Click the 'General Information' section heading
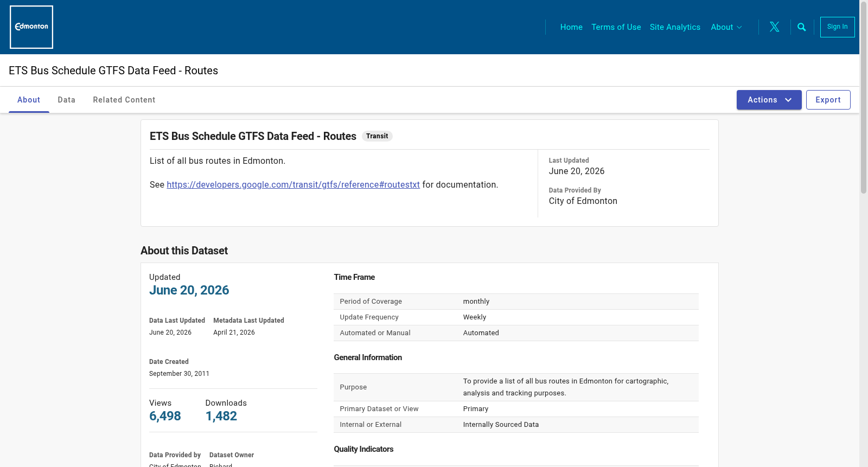The height and width of the screenshot is (467, 868). pos(368,357)
